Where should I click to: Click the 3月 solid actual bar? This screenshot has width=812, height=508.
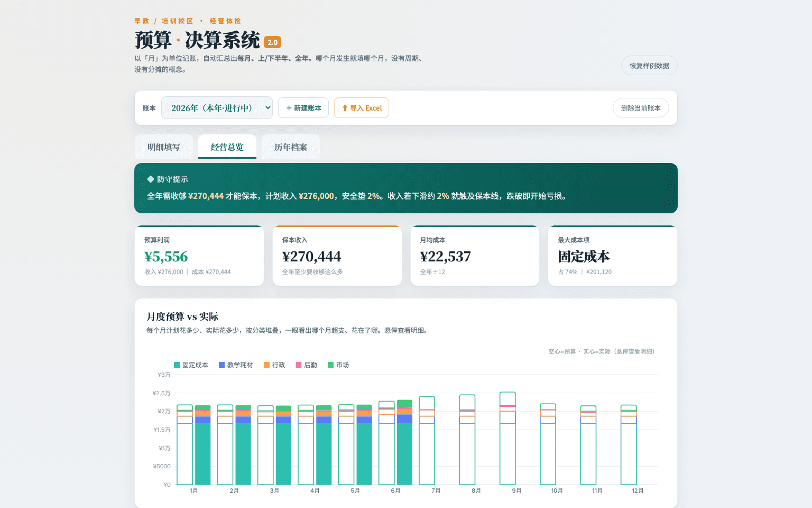[284, 445]
